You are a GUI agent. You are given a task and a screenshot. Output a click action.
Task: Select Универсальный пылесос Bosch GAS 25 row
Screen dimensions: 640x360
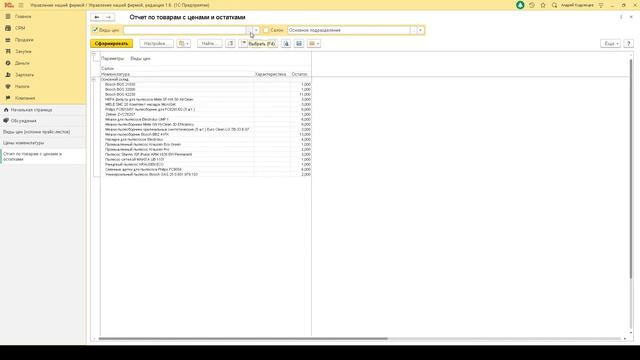pyautogui.click(x=206, y=174)
